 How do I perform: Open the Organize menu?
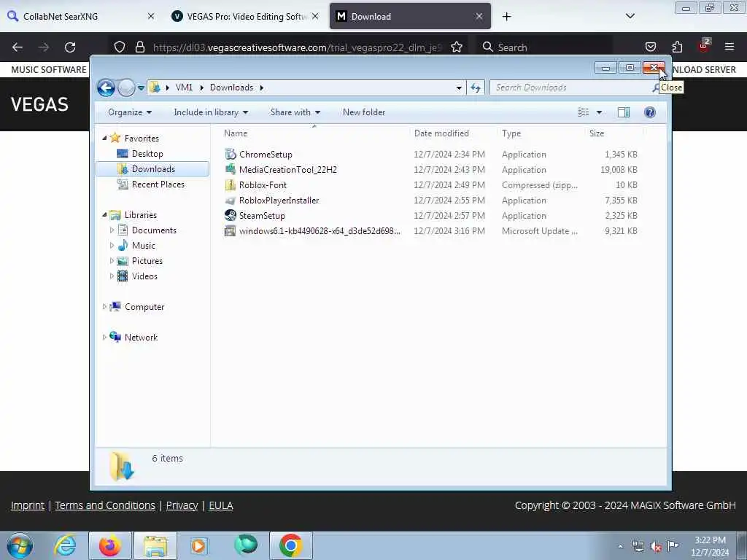pos(130,112)
